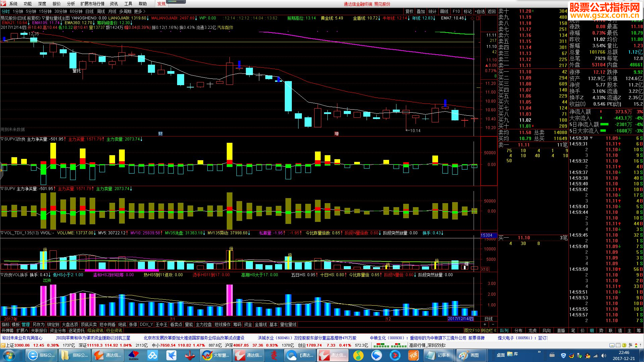Click the 叠加 button
Viewport: 644px width, 362px height.
tap(421, 11)
